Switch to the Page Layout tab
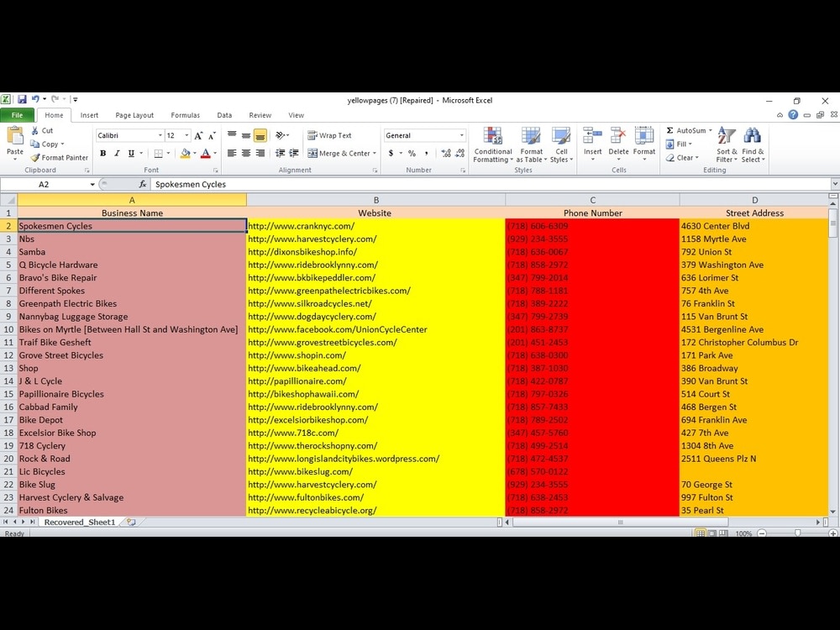 134,115
